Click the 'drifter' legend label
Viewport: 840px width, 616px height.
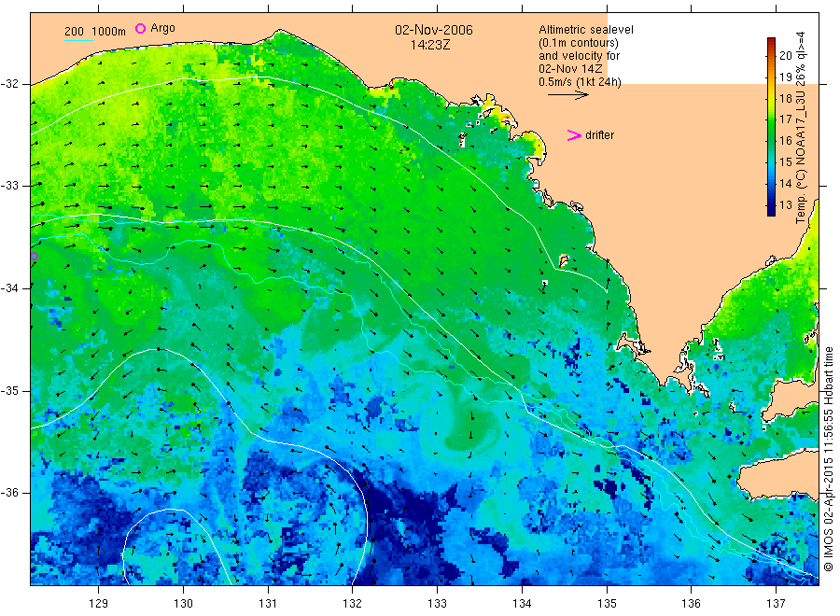pyautogui.click(x=599, y=135)
